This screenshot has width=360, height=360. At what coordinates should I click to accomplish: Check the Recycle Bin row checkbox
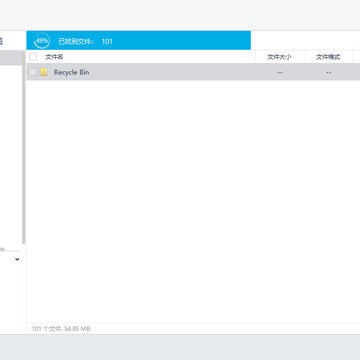tap(33, 72)
